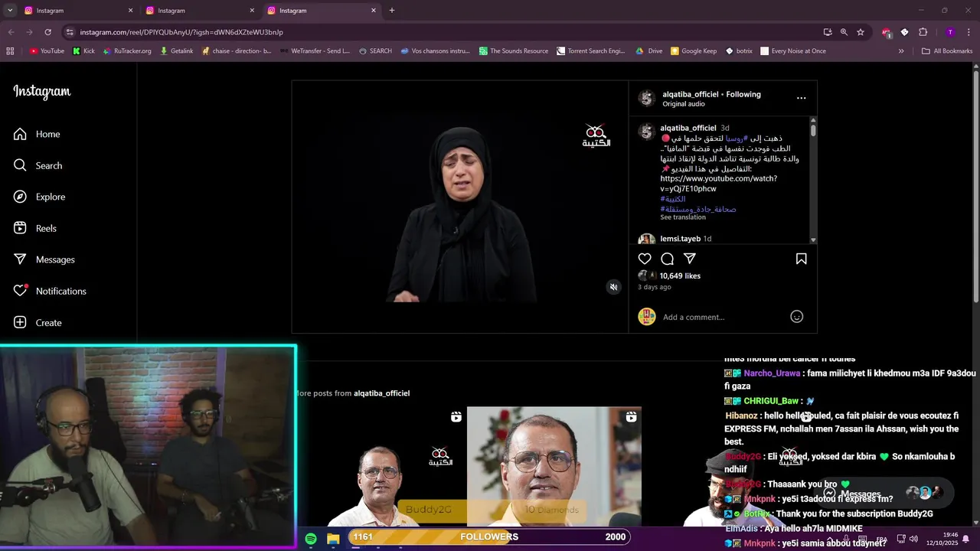Click the install app icon in address bar
This screenshot has height=551, width=980.
pyautogui.click(x=828, y=32)
